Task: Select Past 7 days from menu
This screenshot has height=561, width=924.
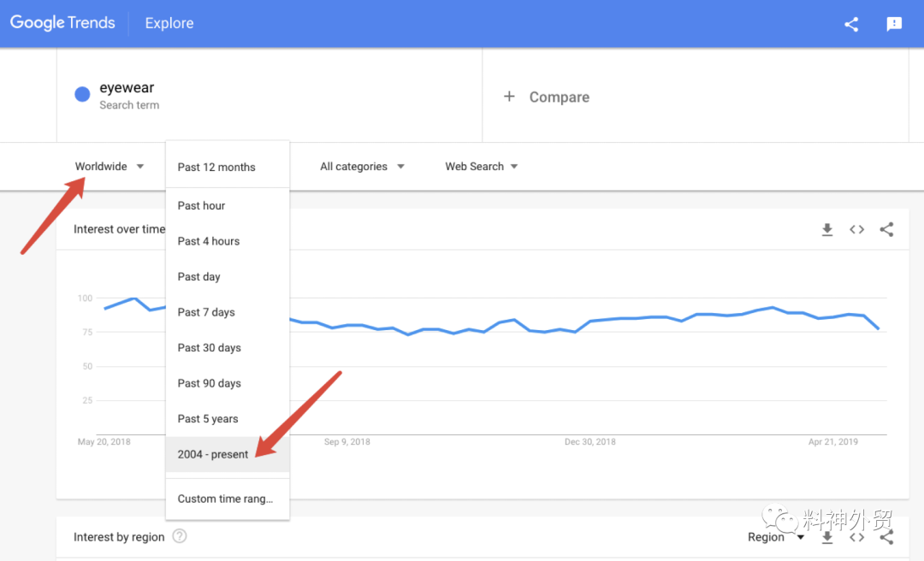Action: [206, 312]
